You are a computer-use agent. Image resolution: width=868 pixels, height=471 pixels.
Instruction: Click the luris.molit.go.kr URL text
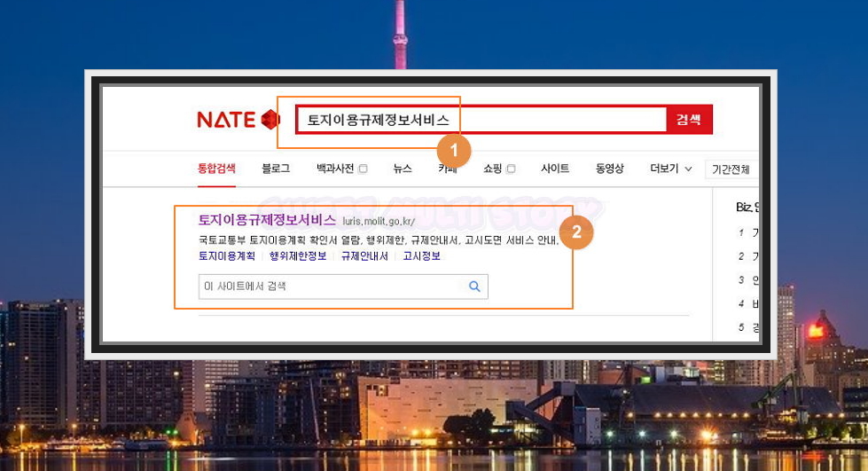tap(379, 222)
